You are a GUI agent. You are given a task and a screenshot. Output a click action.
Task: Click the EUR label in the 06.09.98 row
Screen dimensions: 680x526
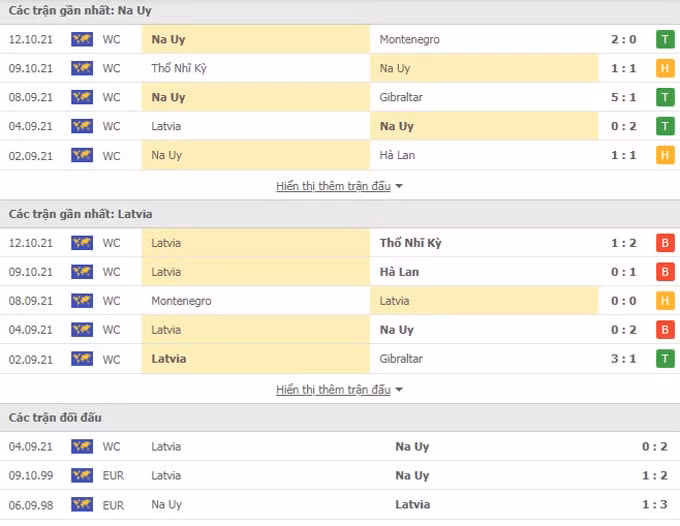[x=113, y=505]
